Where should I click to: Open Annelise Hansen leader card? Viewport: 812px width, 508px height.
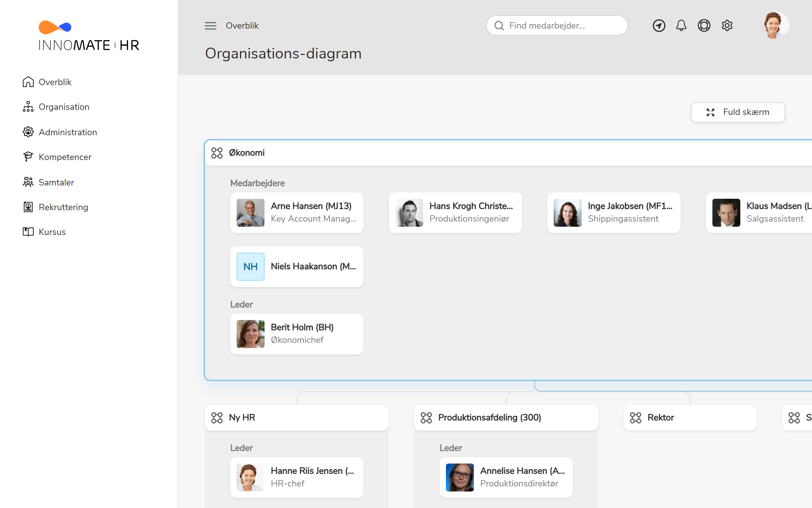(x=506, y=478)
